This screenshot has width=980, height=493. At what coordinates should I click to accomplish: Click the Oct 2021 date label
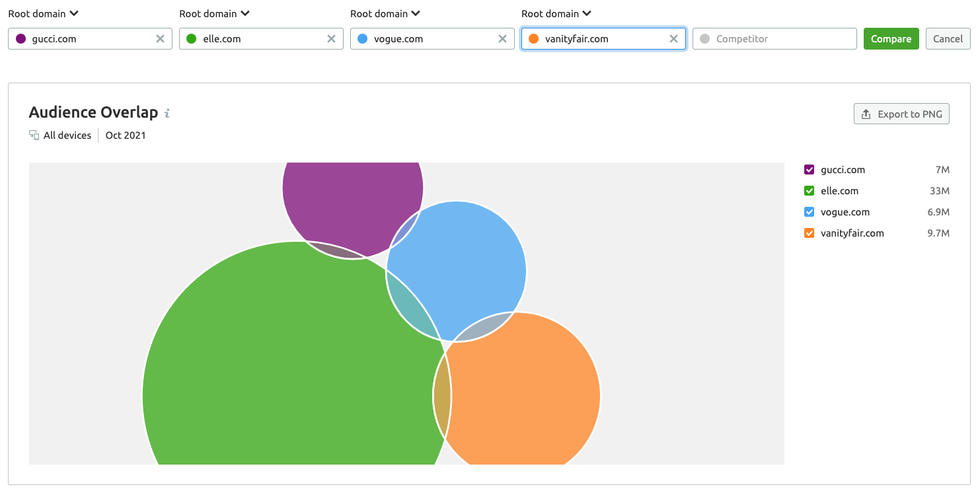126,135
